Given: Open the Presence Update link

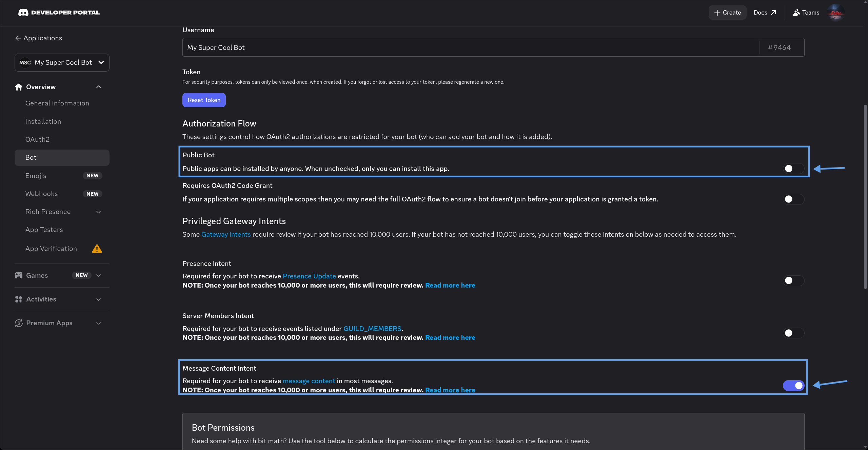Looking at the screenshot, I should pos(309,276).
